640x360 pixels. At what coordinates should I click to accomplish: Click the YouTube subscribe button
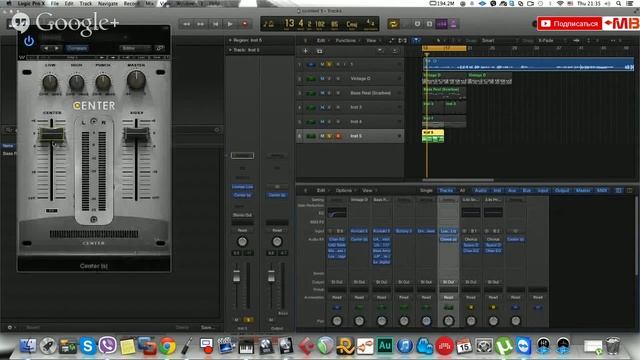569,24
